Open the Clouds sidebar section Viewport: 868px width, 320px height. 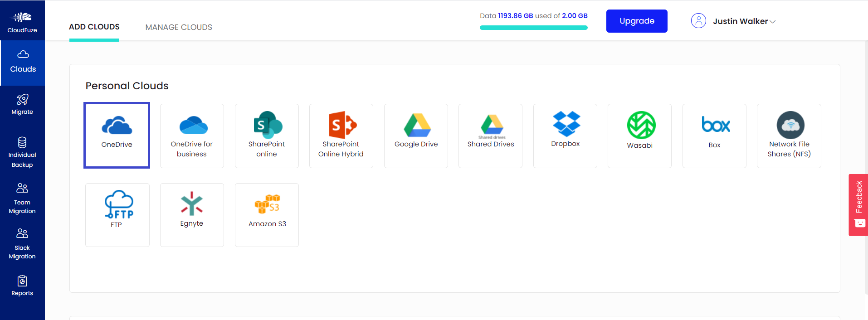point(23,63)
